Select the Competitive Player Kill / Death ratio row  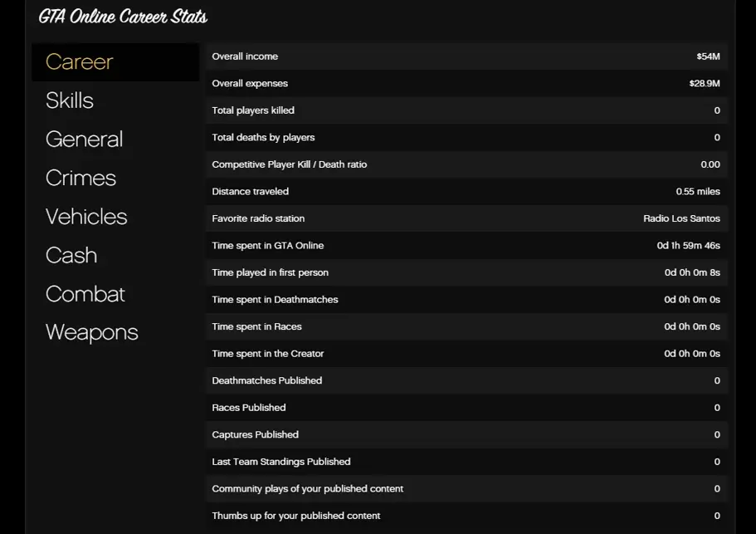click(x=466, y=164)
